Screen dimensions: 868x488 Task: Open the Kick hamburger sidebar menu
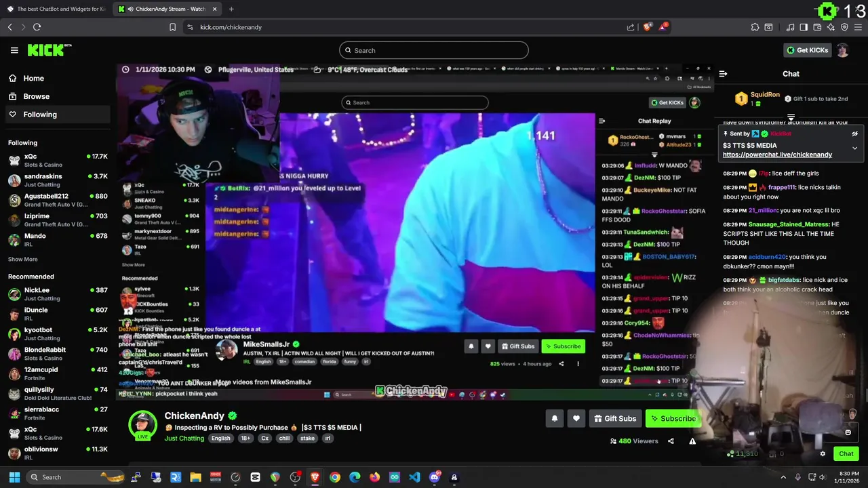click(x=14, y=50)
